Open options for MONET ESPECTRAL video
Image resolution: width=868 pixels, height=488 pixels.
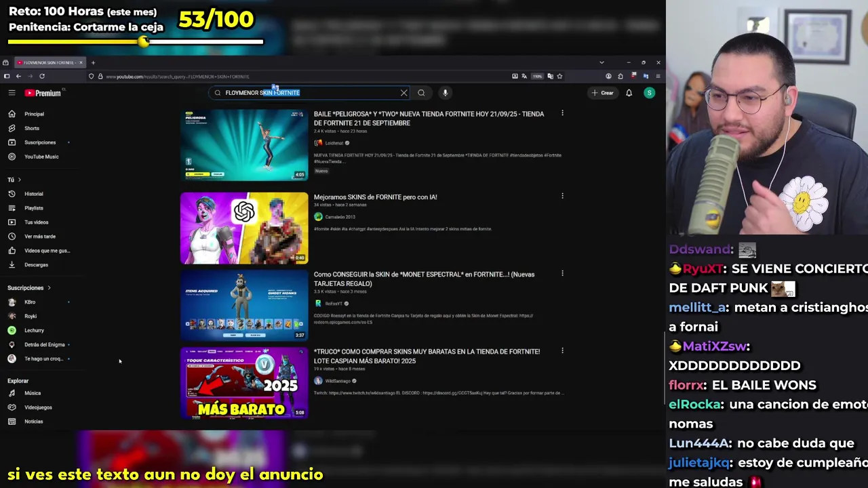[562, 273]
